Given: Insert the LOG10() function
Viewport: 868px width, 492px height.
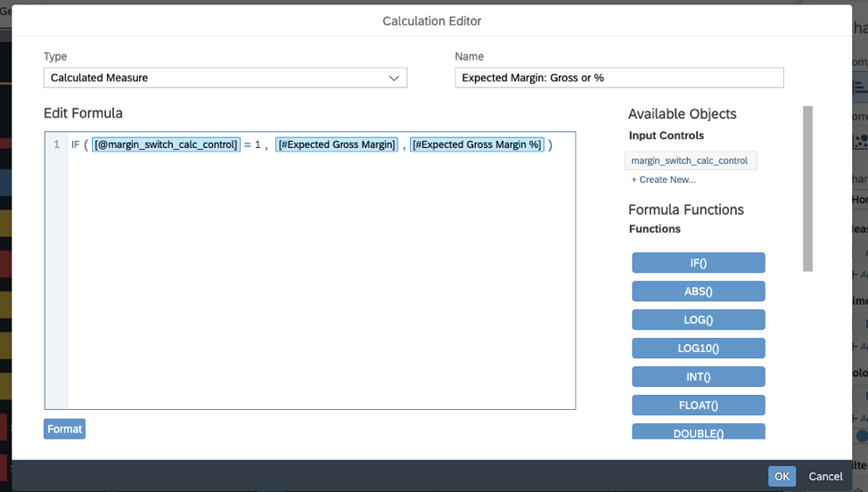Looking at the screenshot, I should (x=698, y=348).
